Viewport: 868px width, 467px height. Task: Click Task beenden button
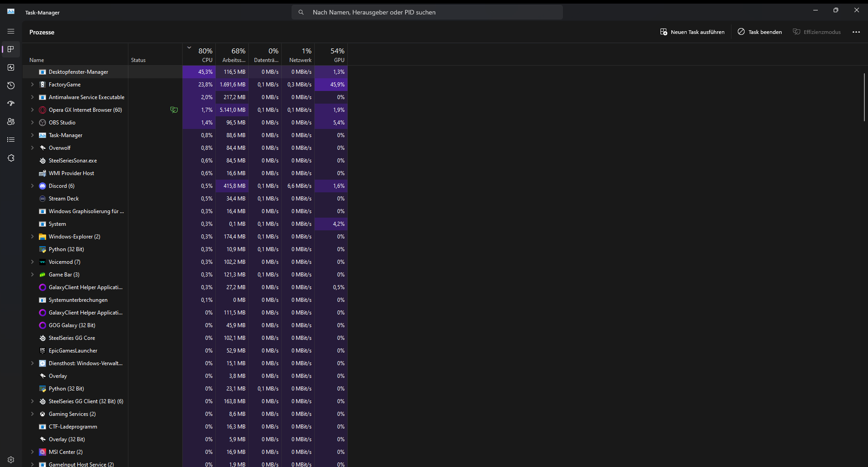coord(759,32)
